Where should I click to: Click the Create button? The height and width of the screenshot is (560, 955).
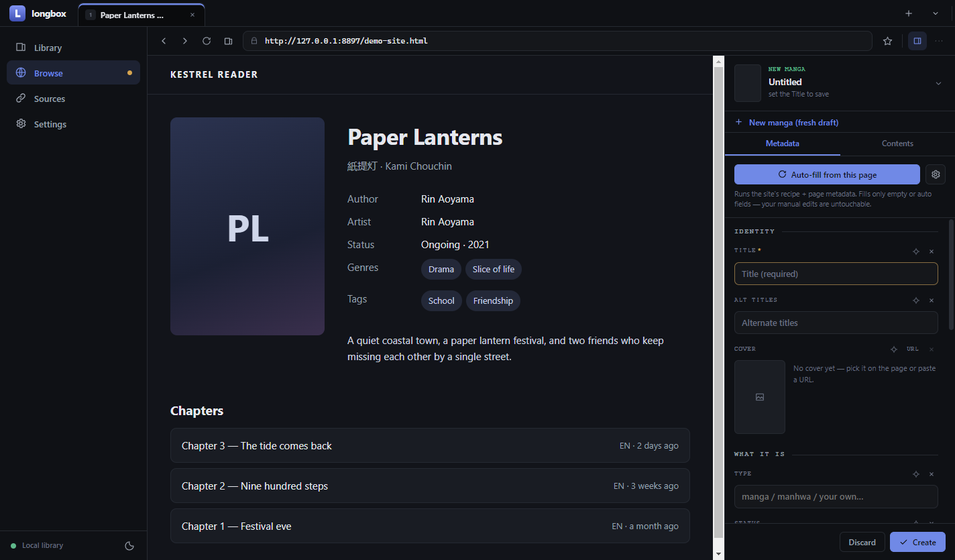click(x=917, y=542)
